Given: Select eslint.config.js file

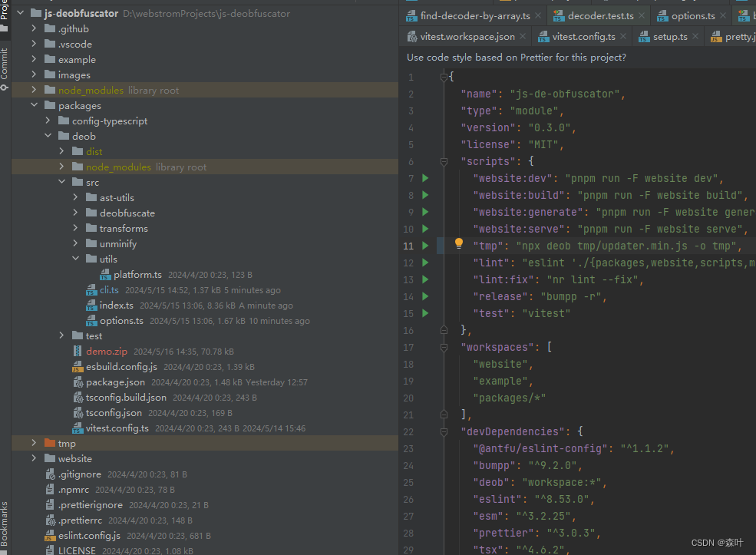Looking at the screenshot, I should pyautogui.click(x=89, y=536).
